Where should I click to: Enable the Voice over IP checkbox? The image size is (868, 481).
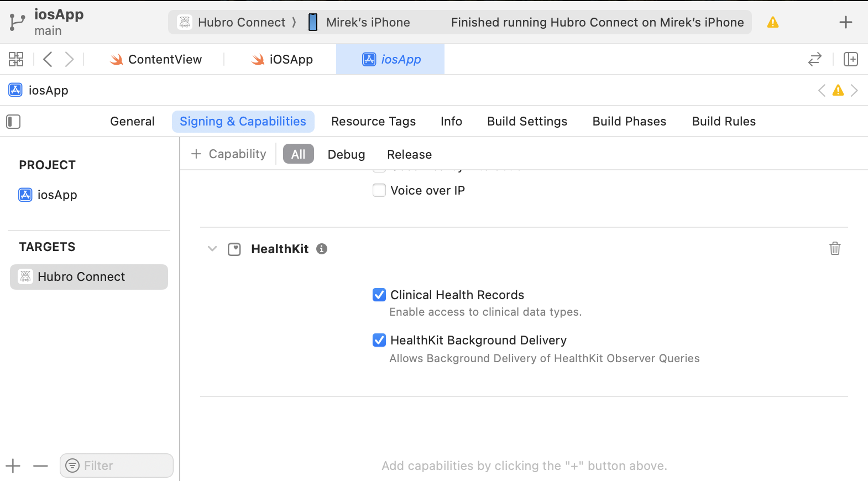coord(379,190)
